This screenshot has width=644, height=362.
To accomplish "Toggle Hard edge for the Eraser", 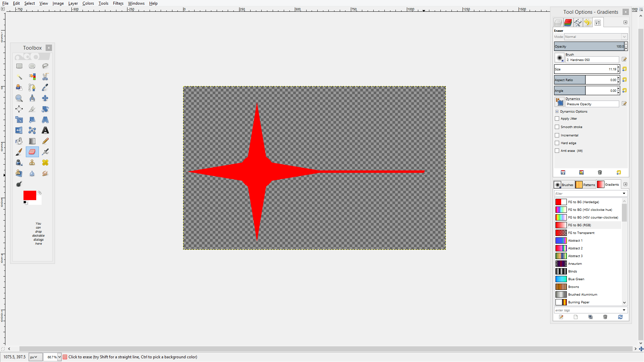I will click(x=557, y=143).
